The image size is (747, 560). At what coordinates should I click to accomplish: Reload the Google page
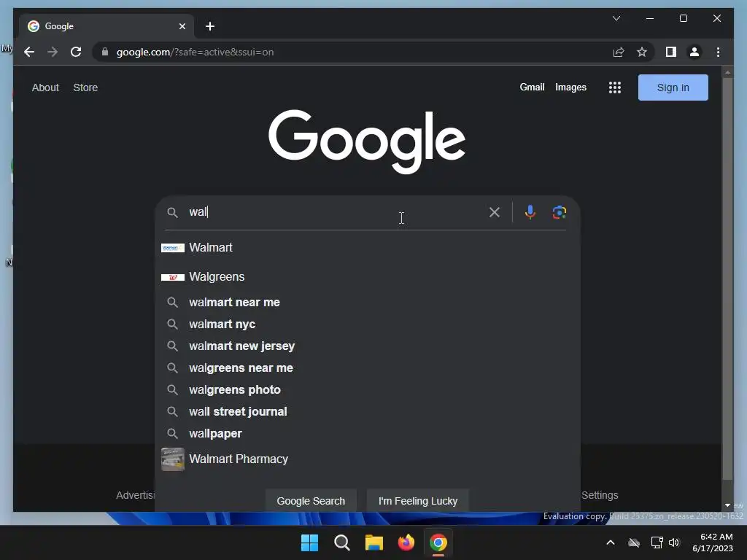(76, 52)
